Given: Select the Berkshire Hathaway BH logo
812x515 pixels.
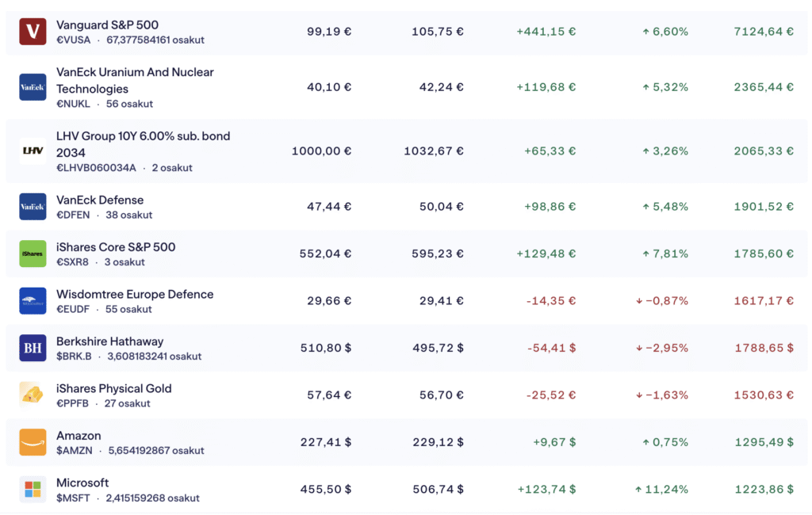Looking at the screenshot, I should click(x=33, y=348).
